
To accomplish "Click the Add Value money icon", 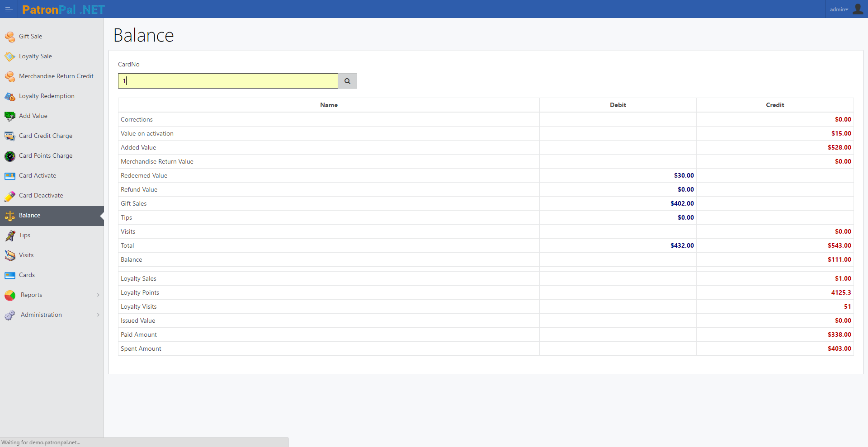I will pyautogui.click(x=10, y=116).
